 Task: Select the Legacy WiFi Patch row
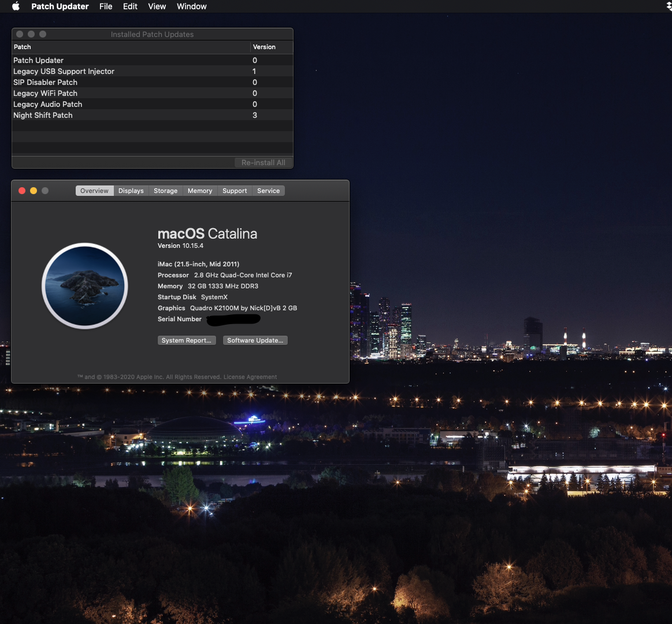153,93
